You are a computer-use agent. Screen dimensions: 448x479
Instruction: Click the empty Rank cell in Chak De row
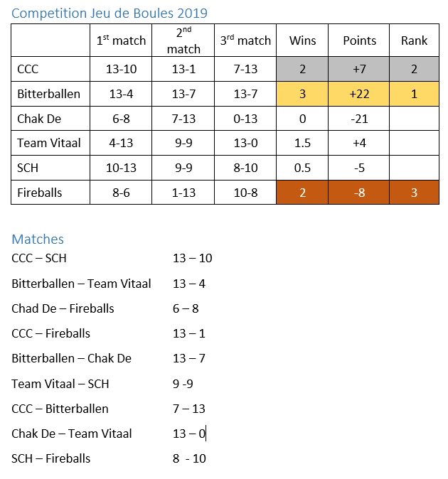[414, 119]
